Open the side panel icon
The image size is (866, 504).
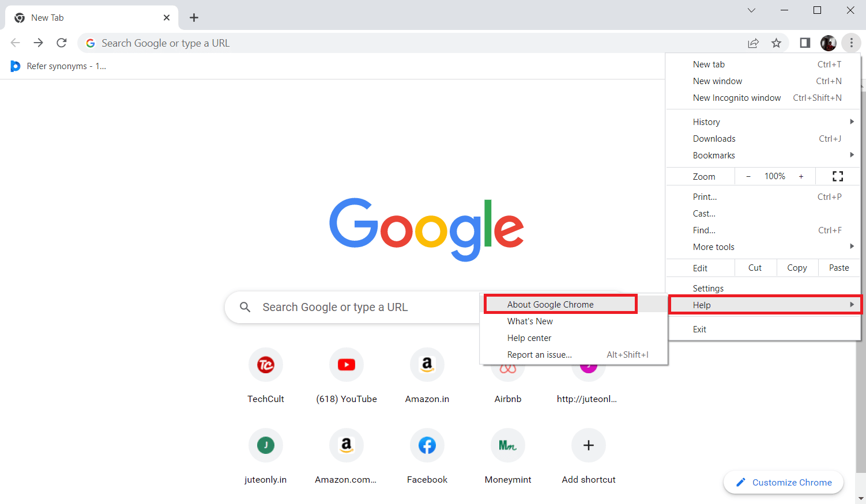tap(805, 43)
